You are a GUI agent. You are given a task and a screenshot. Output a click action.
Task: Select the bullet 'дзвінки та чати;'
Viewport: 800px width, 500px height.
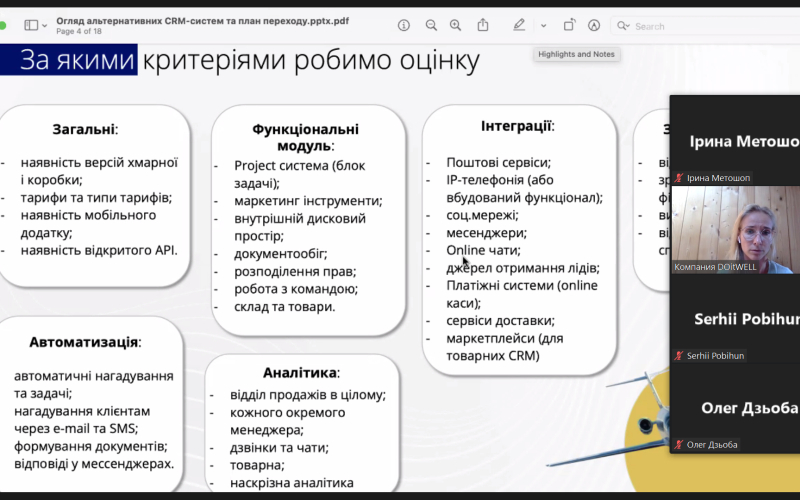(x=279, y=447)
